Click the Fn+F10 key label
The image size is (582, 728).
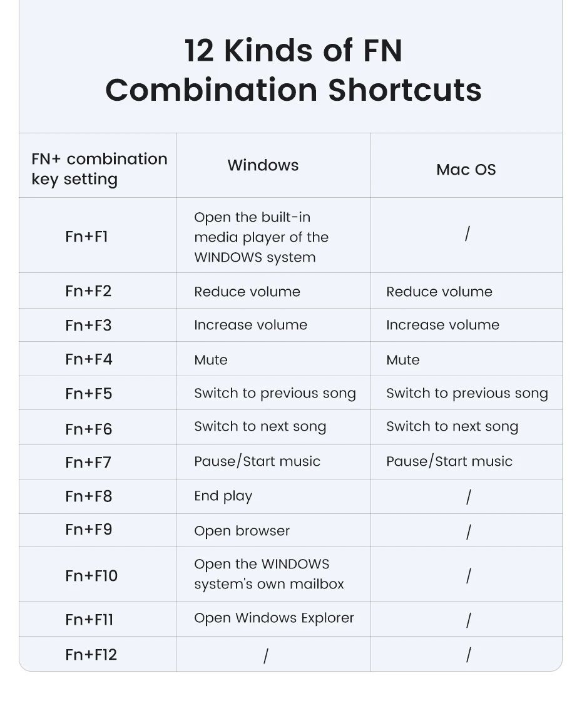pos(91,575)
